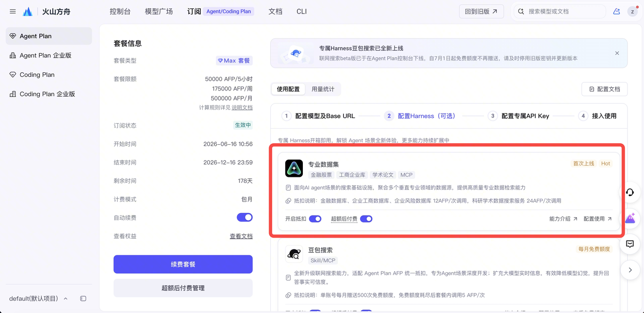
Task: Open the feedback message floating button
Action: click(630, 244)
